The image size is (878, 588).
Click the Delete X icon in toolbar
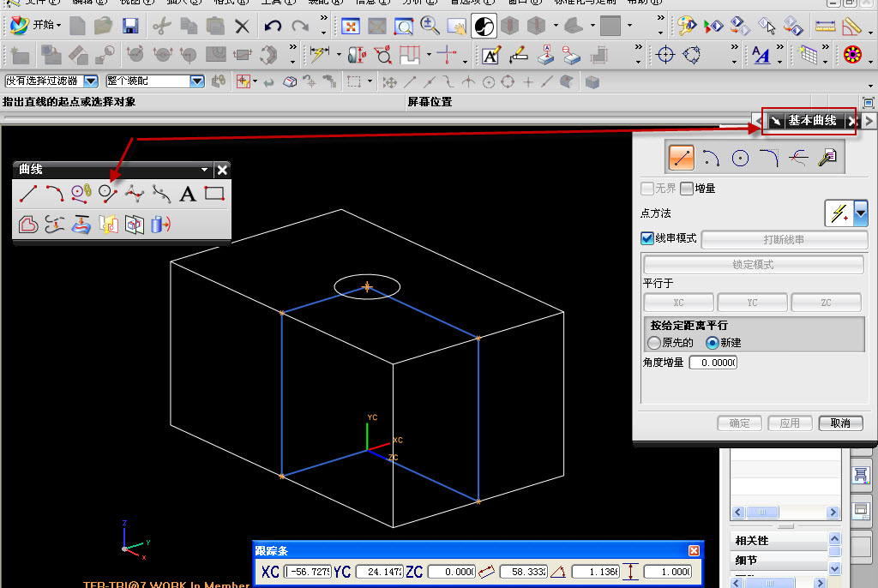point(242,26)
